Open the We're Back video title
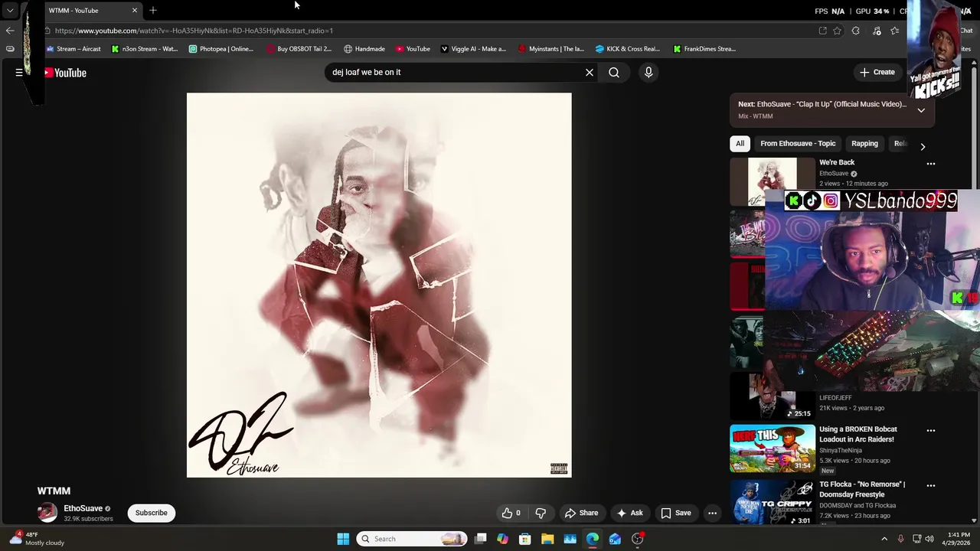This screenshot has width=980, height=551. point(837,162)
